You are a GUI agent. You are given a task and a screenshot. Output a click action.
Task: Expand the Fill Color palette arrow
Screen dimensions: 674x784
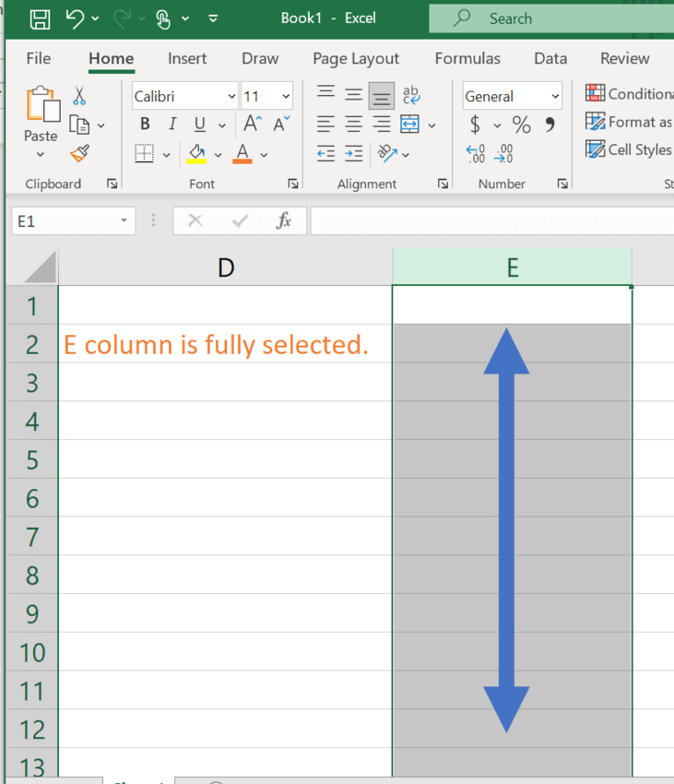coord(218,156)
